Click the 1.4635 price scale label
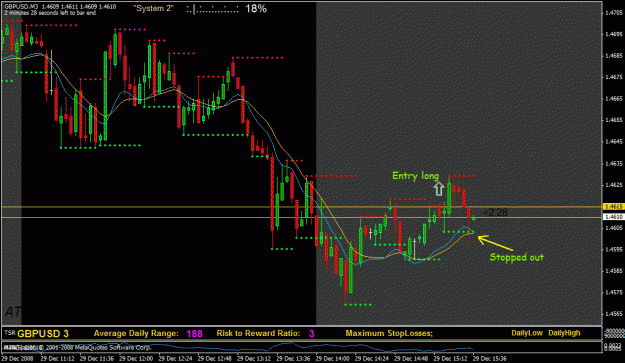Image resolution: width=625 pixels, height=363 pixels. (614, 163)
